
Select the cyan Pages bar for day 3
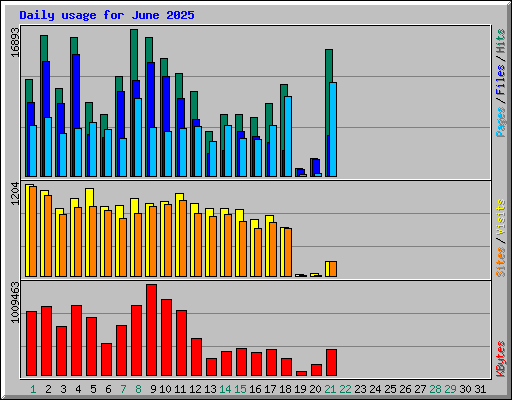63,155
